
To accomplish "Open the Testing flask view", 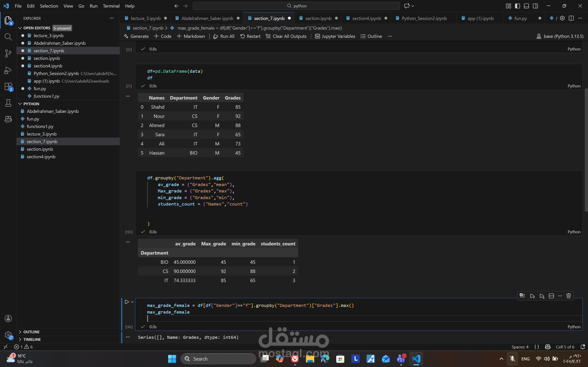I will pyautogui.click(x=8, y=103).
